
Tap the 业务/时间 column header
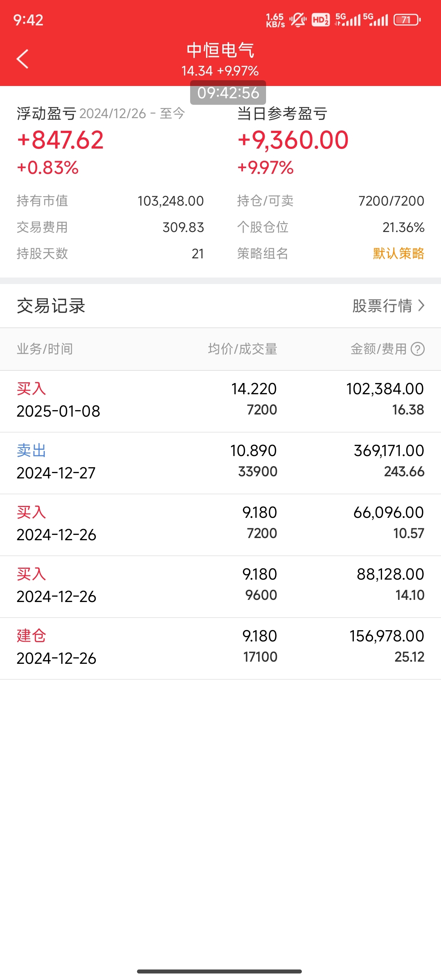click(44, 349)
